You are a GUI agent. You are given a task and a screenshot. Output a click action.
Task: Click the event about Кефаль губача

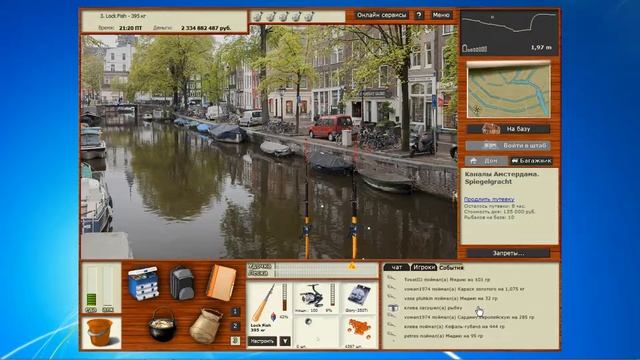454,327
